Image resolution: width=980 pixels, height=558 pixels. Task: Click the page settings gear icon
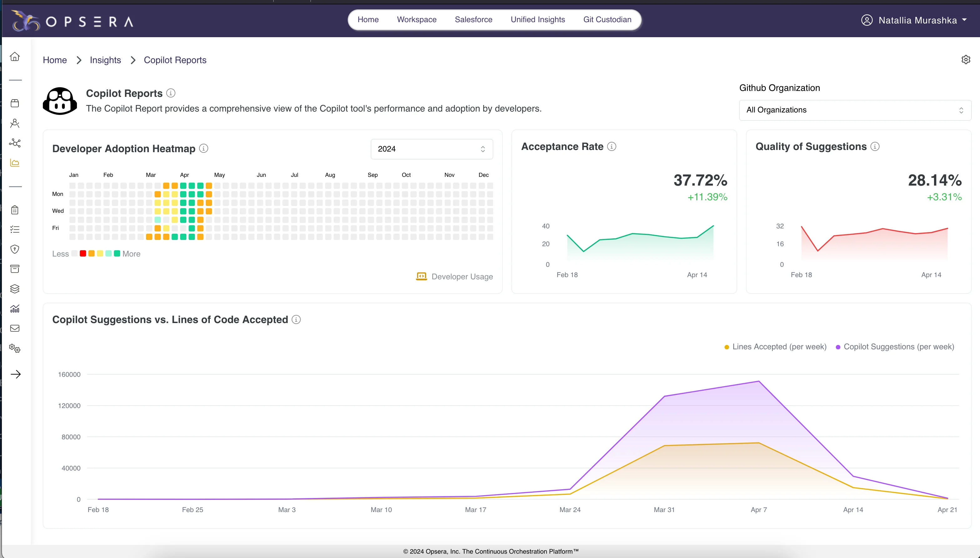point(966,59)
